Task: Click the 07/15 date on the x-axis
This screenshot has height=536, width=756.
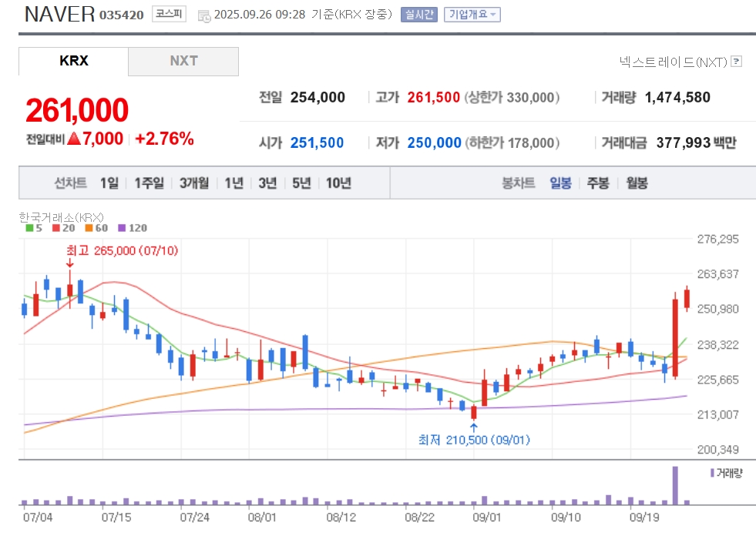Action: coord(116,518)
